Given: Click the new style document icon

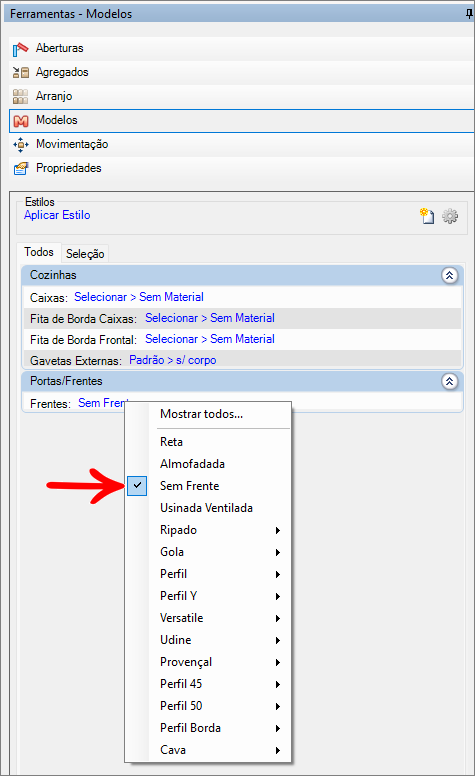Looking at the screenshot, I should coord(427,216).
